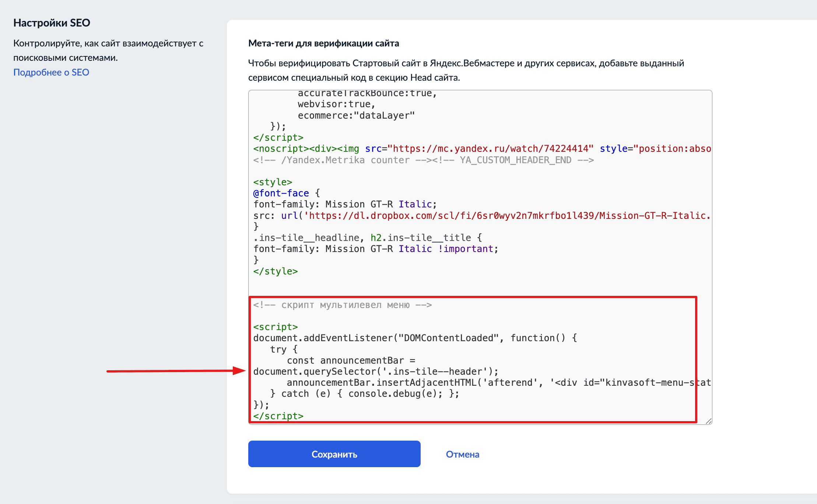
Task: Click the noscript mc.yandex.ru line
Action: [482, 148]
